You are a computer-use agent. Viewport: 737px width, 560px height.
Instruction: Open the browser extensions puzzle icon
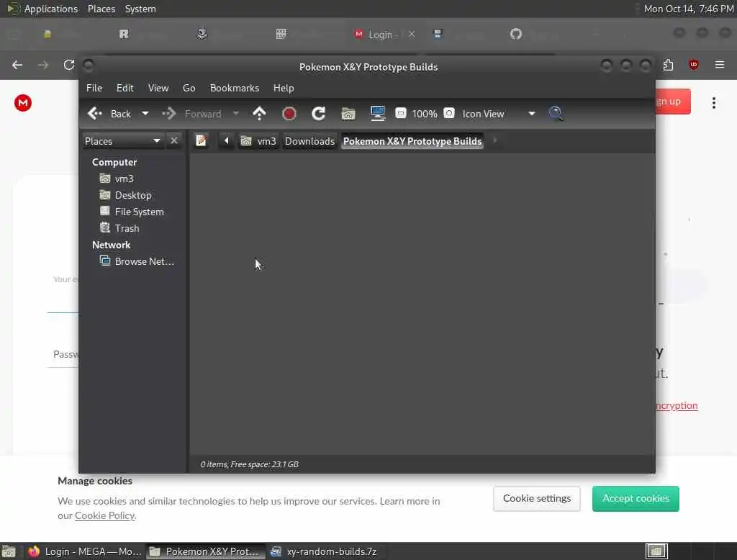pyautogui.click(x=668, y=65)
